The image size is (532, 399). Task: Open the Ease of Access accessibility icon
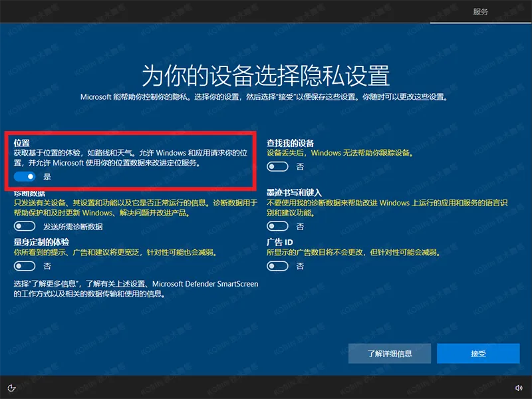(x=11, y=386)
